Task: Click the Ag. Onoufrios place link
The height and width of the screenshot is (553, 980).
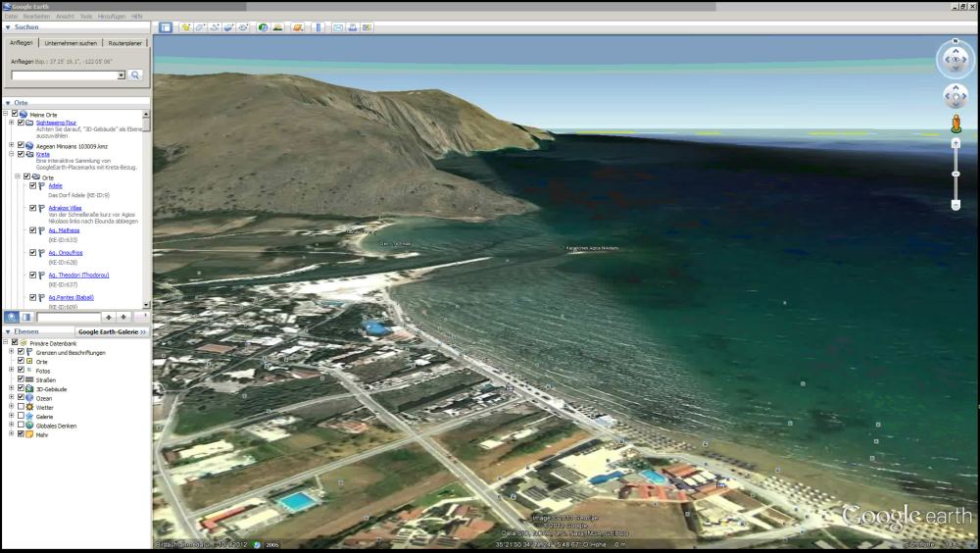Action: click(65, 253)
